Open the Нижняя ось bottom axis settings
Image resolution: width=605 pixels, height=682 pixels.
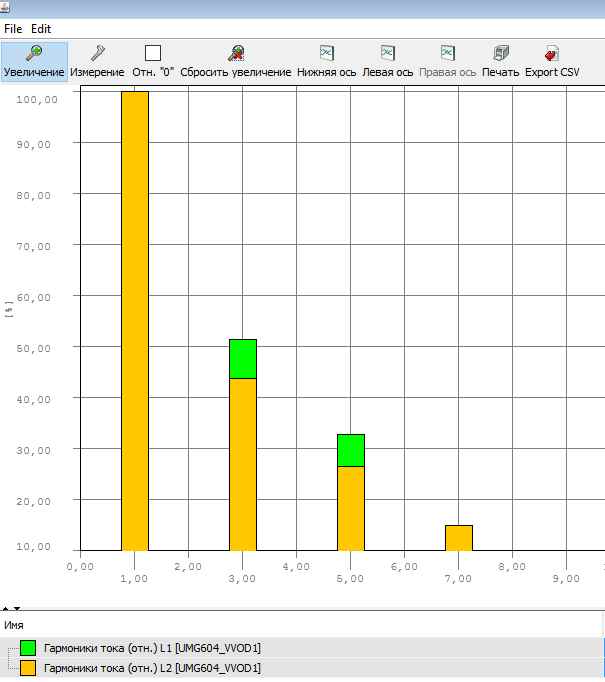tap(326, 61)
